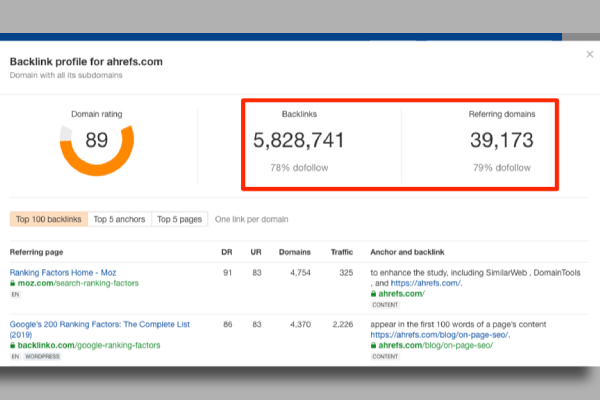Click the DR column header
Viewport: 600px width, 400px height.
point(227,252)
